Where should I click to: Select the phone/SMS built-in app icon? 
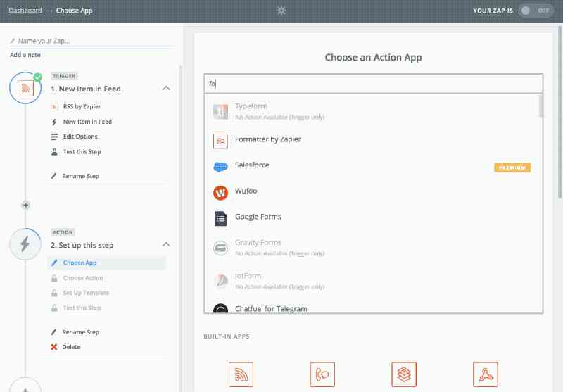(x=322, y=374)
